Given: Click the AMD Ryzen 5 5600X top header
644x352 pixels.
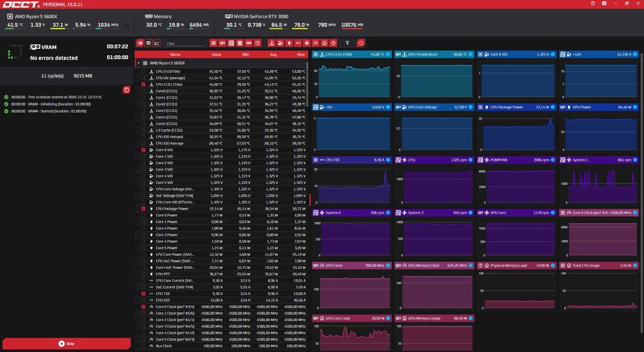Looking at the screenshot, I should click(x=35, y=17).
